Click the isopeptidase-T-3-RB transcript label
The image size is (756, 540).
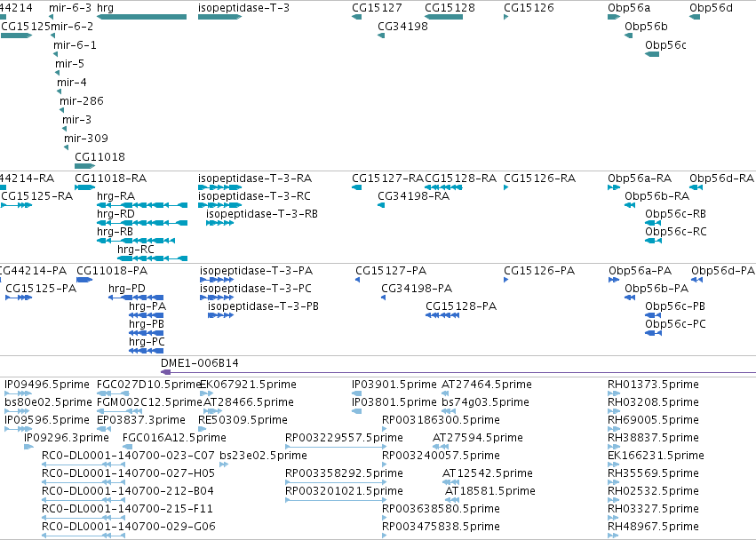click(x=262, y=214)
